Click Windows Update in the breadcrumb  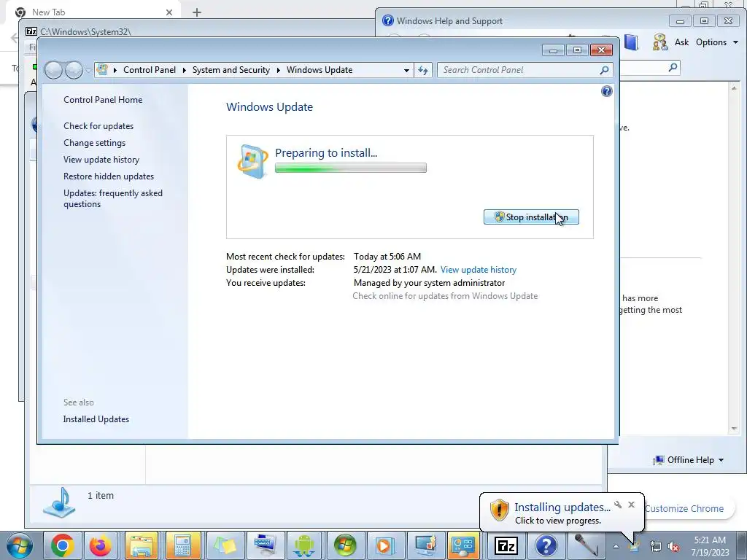point(320,70)
